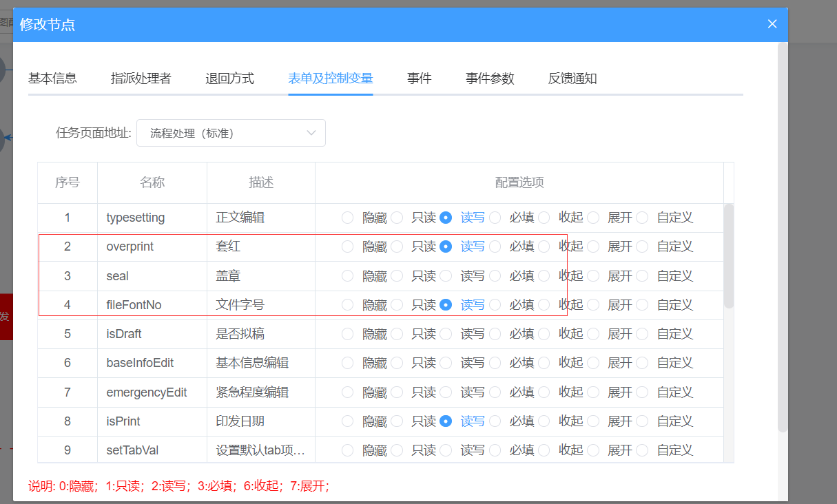Click the baseInfoEdit name cell
This screenshot has height=504, width=837.
pos(152,363)
